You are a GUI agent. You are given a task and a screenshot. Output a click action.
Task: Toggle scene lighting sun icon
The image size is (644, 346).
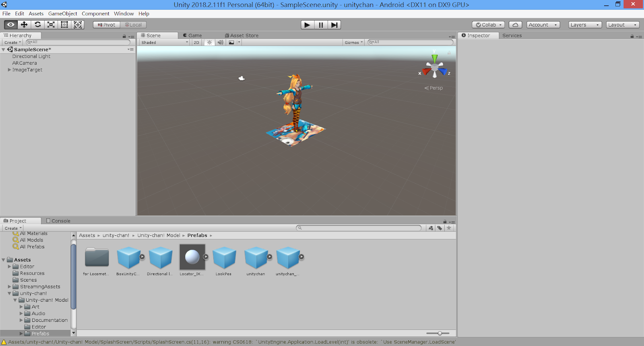tap(209, 42)
